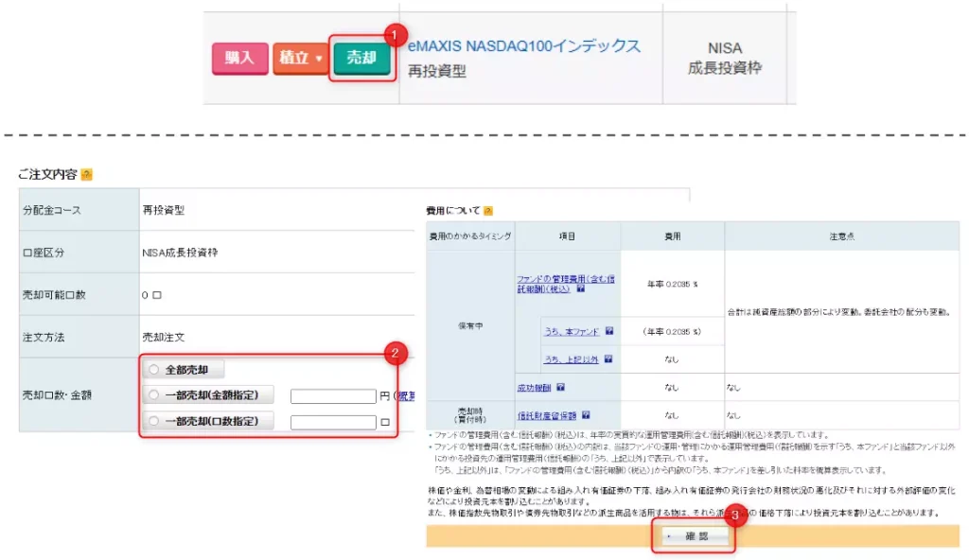Image resolution: width=969 pixels, height=560 pixels.
Task: Open help icon beside ご注文内容 heading
Action: tap(86, 175)
